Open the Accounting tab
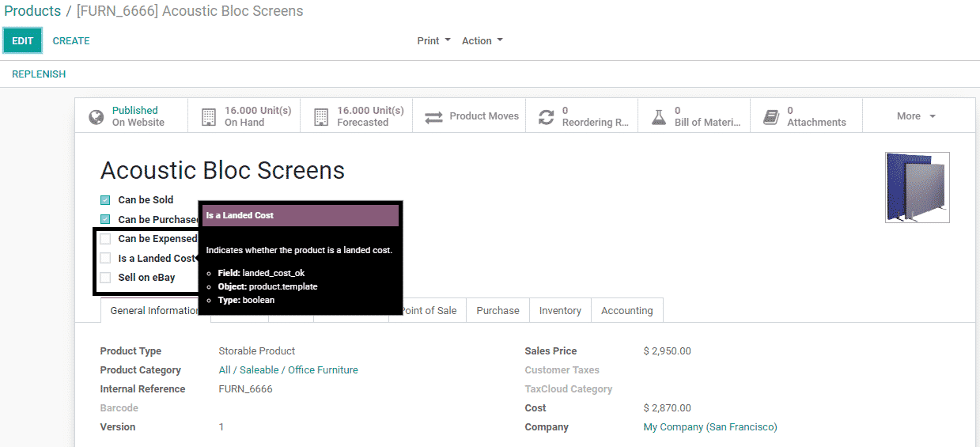The image size is (980, 447). [x=626, y=311]
